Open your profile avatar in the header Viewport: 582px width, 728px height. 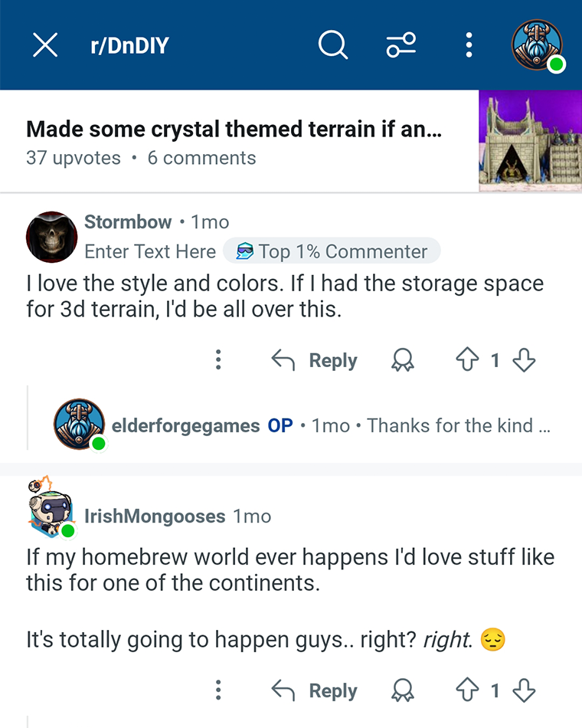click(538, 45)
